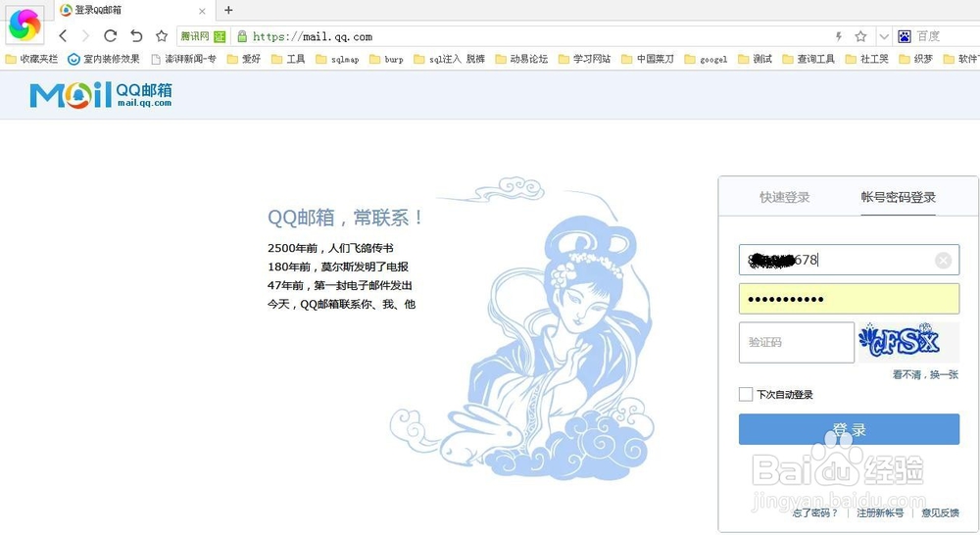Open the 学习网站 bookmark folder
980x535 pixels.
pyautogui.click(x=585, y=59)
